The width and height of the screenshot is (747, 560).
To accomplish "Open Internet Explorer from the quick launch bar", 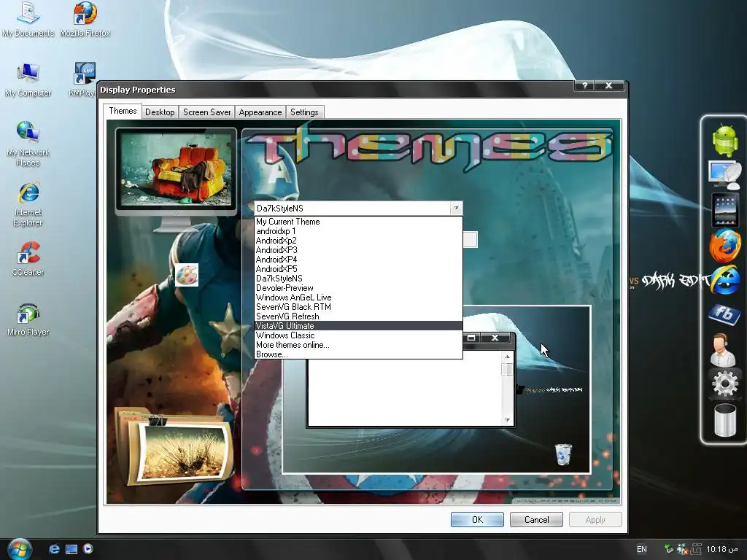I will [54, 549].
